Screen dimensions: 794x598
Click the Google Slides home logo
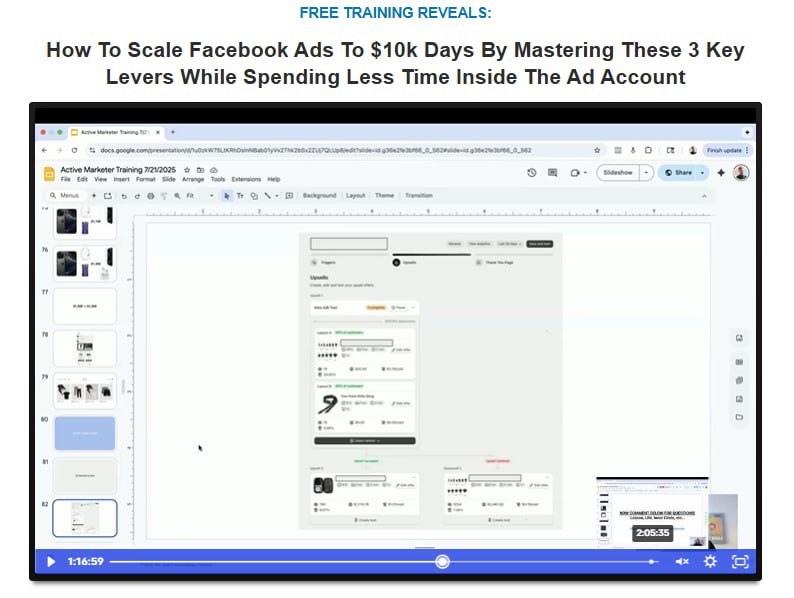[49, 174]
